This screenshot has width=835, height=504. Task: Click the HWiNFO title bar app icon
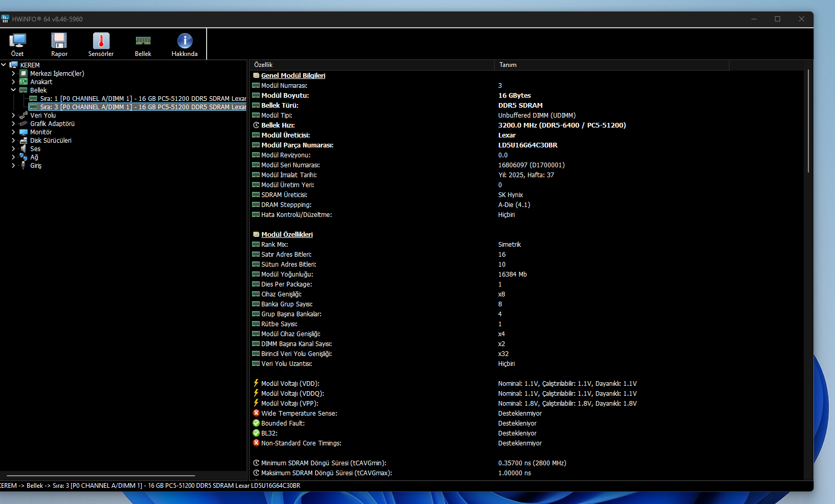point(5,19)
